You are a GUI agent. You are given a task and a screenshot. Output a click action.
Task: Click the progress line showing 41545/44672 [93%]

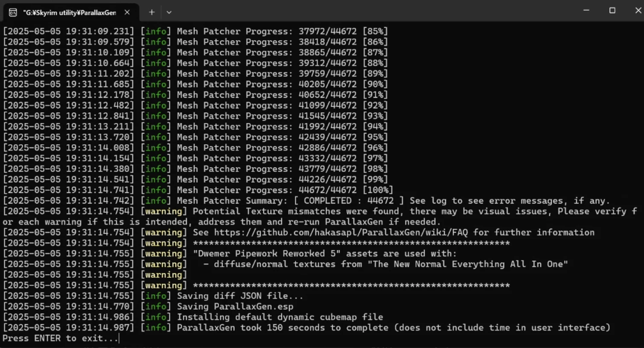[195, 116]
